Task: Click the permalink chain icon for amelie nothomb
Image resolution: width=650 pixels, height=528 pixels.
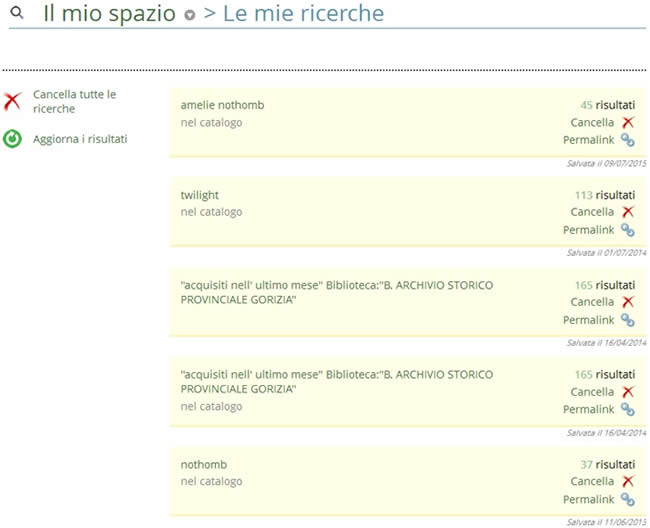Action: [x=628, y=140]
